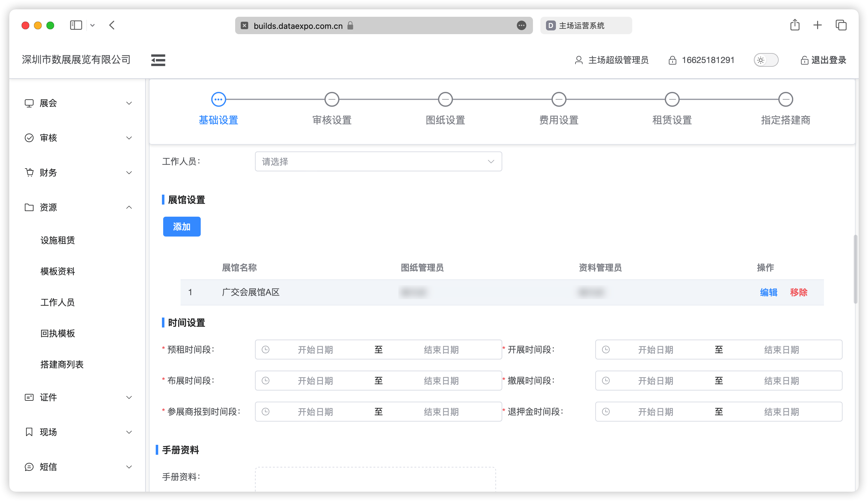Expand the 展会 sidebar menu
The image size is (868, 501).
78,103
